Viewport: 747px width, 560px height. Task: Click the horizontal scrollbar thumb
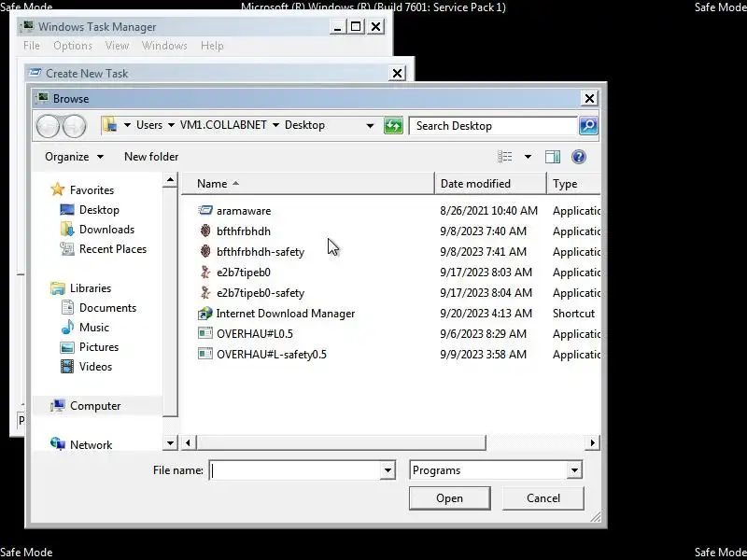coord(341,442)
